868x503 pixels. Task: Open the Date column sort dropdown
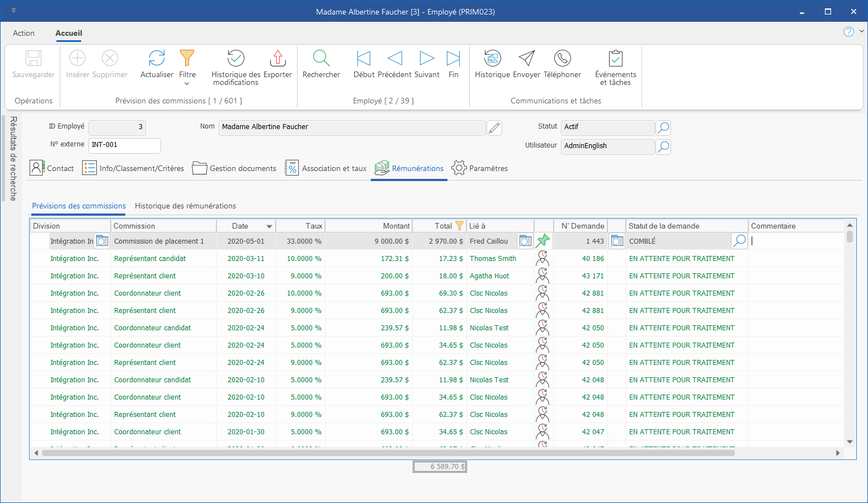pyautogui.click(x=269, y=226)
